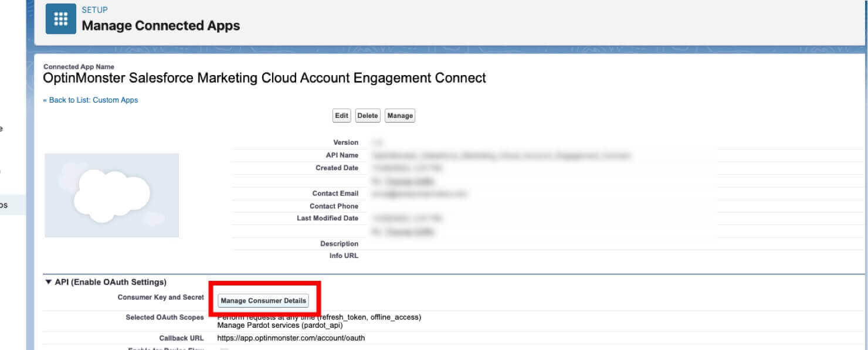Click the Manage Connected Apps page title
Viewport: 868px width, 350px height.
162,26
